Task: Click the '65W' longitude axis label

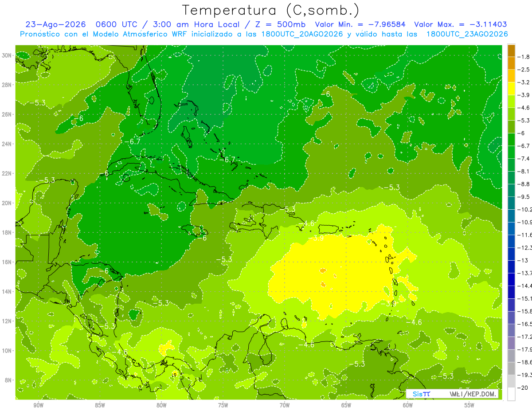Action: pyautogui.click(x=346, y=405)
